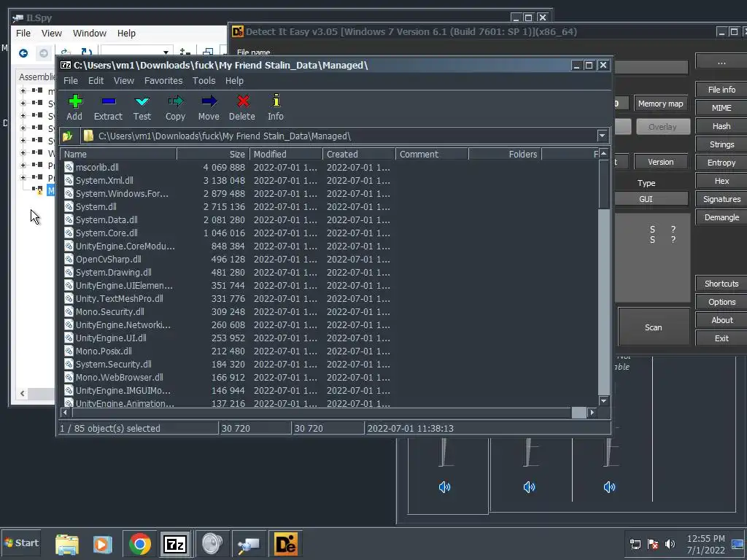Expand the fourth ILSpy assembly tree node
The height and width of the screenshot is (560, 747).
[23, 128]
